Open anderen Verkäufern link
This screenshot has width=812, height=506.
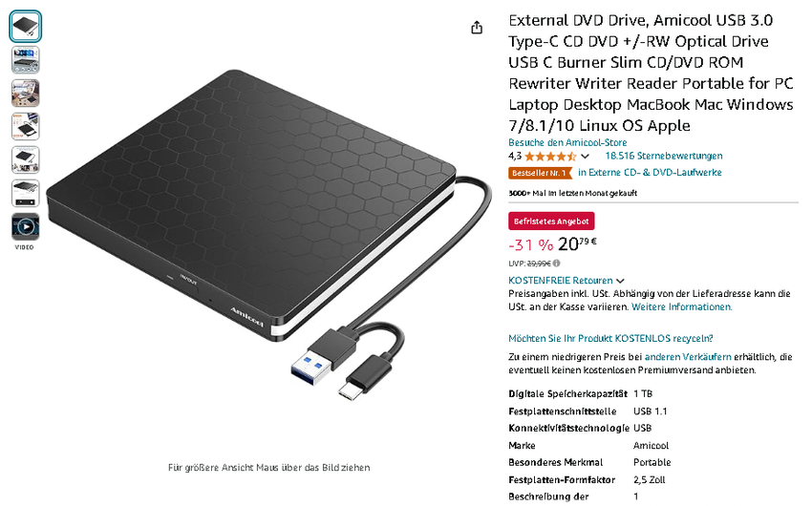coord(688,357)
